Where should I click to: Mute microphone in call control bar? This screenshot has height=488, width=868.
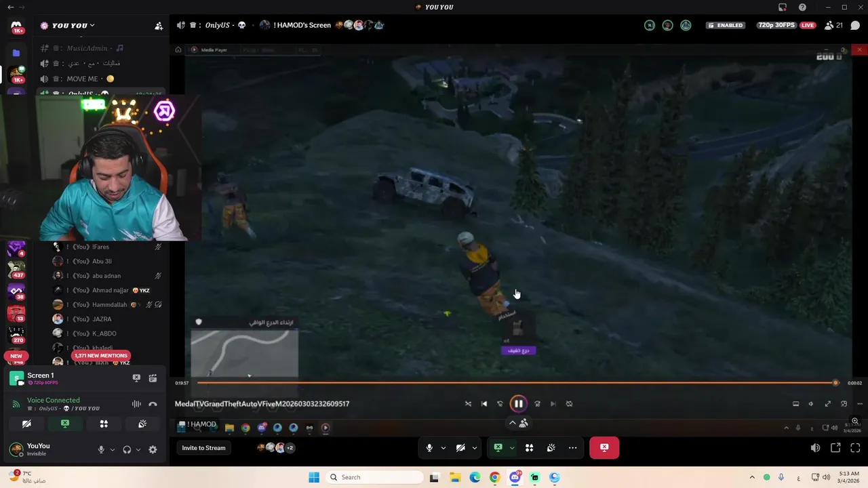coord(429,447)
